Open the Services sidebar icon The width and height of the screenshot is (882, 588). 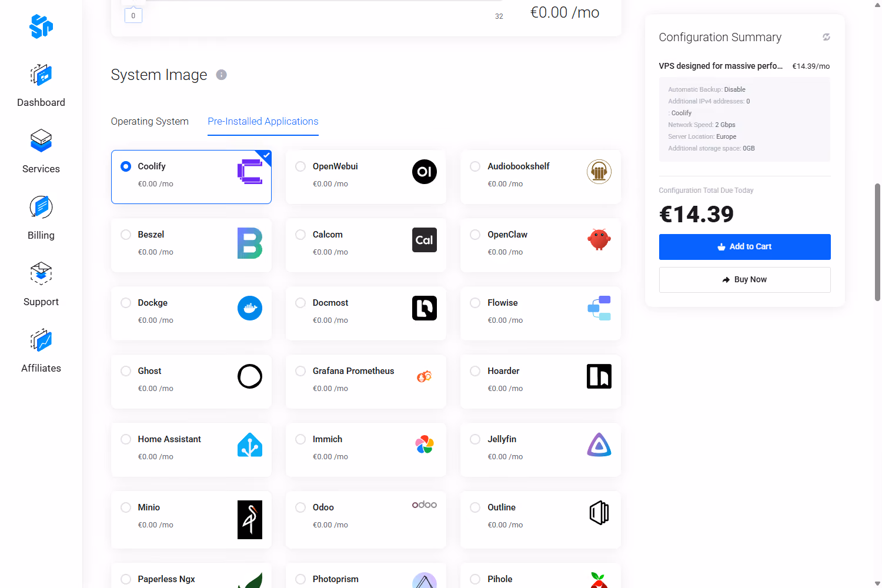point(41,141)
